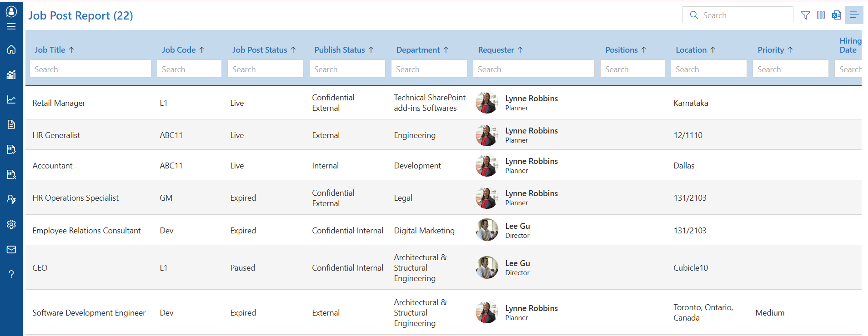868x336 pixels.
Task: Click Cubicle10 location cell
Action: coord(691,268)
